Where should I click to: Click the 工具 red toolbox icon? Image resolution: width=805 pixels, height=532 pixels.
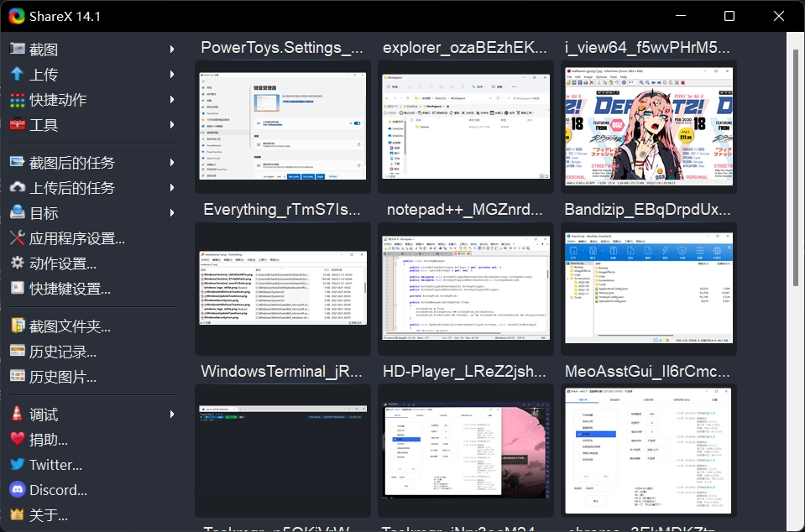[17, 125]
